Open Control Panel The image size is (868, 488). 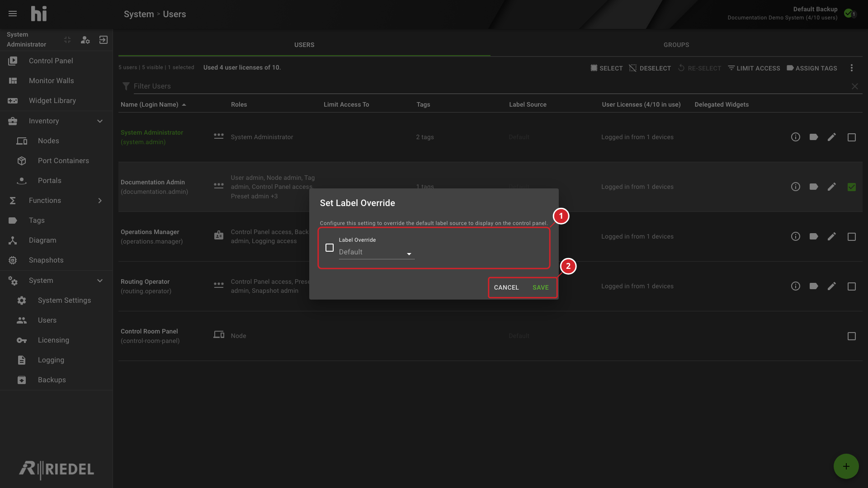click(x=56, y=61)
